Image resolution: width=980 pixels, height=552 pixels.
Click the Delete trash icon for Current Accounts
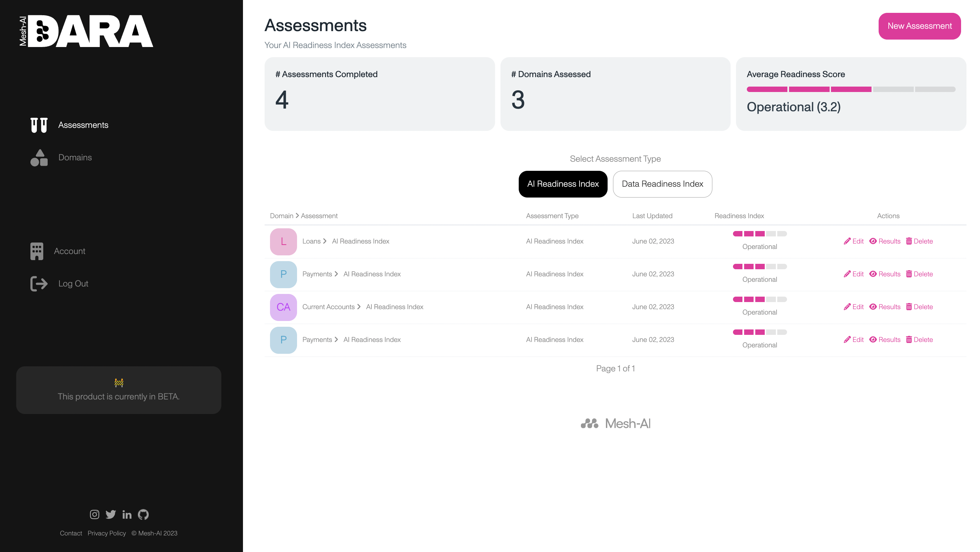coord(910,307)
